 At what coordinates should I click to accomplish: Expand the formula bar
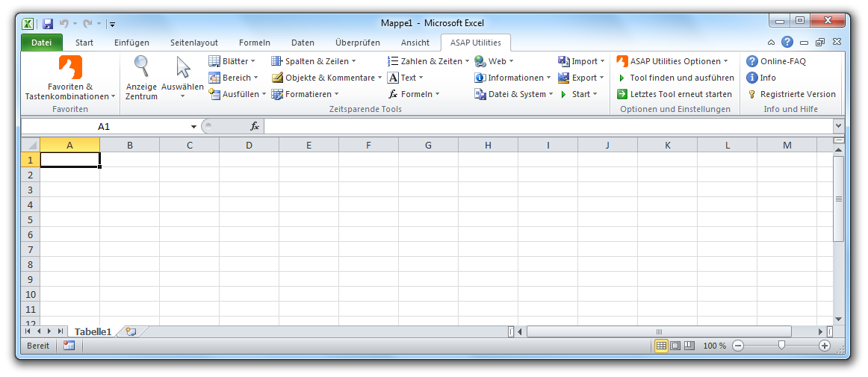coord(838,127)
